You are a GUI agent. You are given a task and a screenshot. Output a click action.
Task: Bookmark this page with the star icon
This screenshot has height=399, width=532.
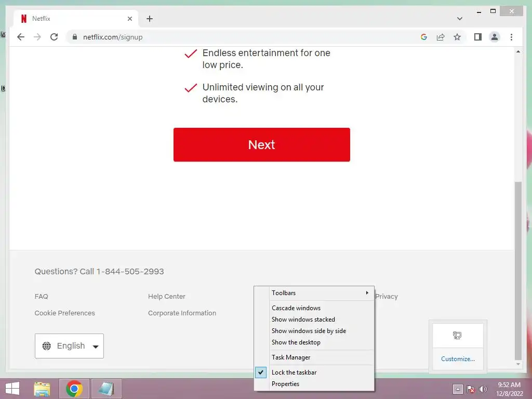pos(457,37)
